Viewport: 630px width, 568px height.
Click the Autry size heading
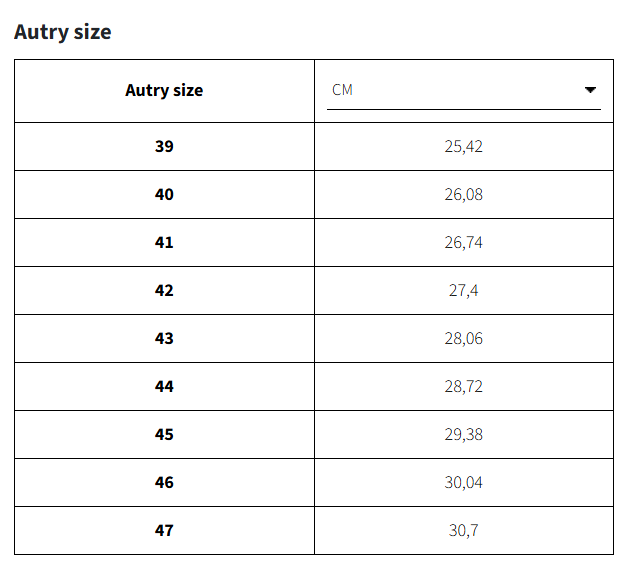click(63, 32)
